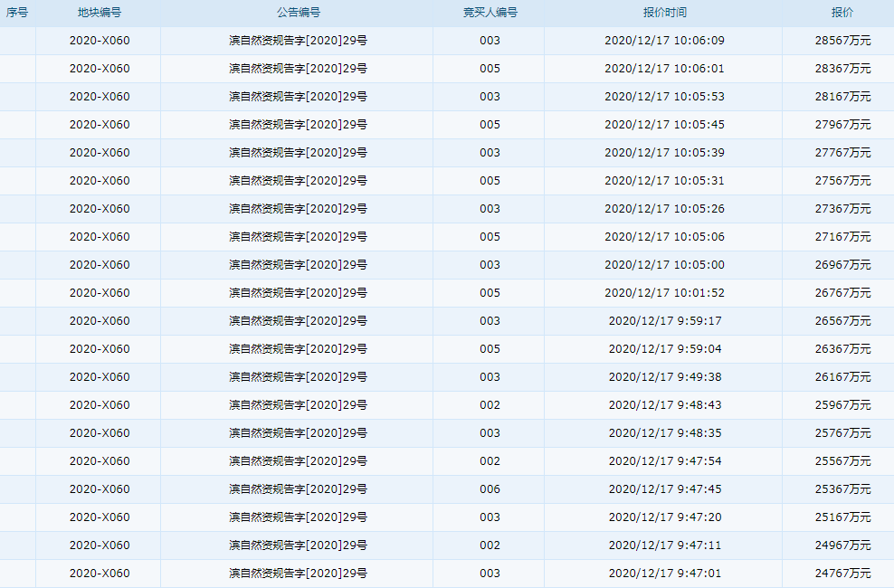Screen dimensions: 894x588
Task: Click bid time 2020/12/17 10:05:45
Action: (664, 124)
